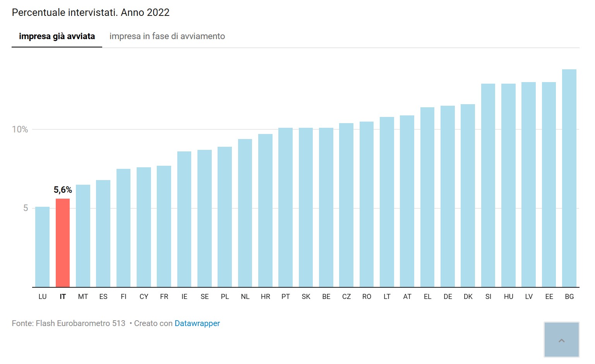Click the ES bar in chart
This screenshot has height=364, width=595.
point(103,234)
